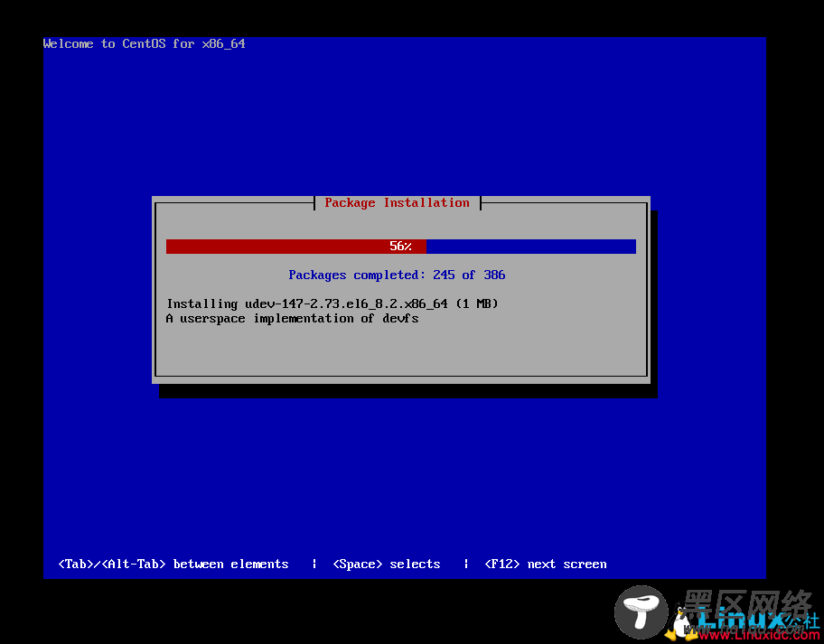Click the 'Installing udev-147-2.73.el6_8.2.x86_64 (1 MB)' line
Screen dimensions: 824x644
[x=332, y=303]
